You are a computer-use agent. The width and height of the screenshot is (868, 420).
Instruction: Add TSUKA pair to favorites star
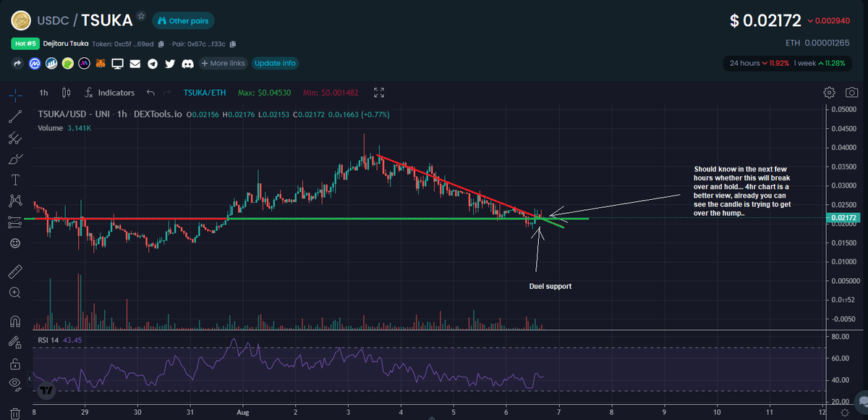point(141,17)
